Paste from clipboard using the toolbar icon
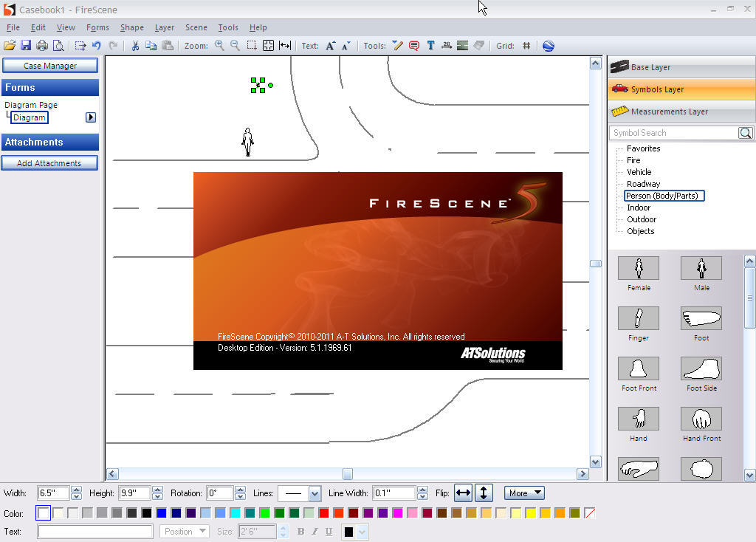 pyautogui.click(x=168, y=46)
